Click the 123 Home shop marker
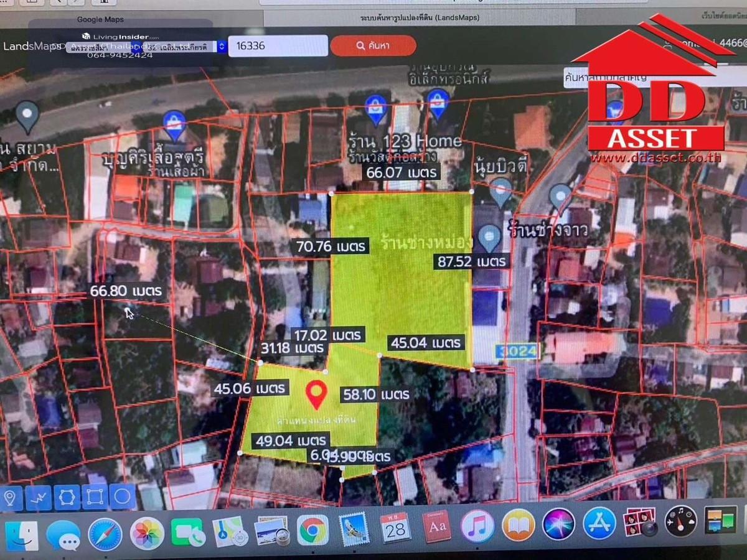Viewport: 747px width, 560px height. click(x=375, y=108)
